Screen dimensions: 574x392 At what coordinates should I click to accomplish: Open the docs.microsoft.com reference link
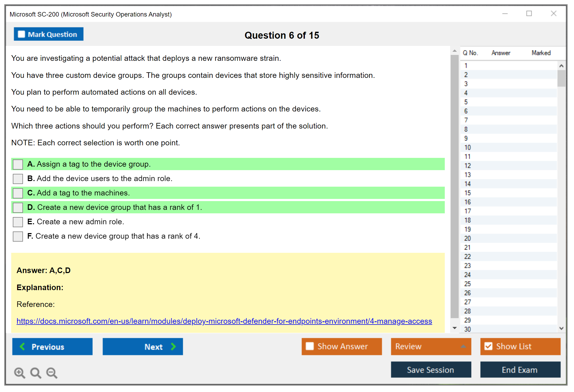[x=224, y=321]
